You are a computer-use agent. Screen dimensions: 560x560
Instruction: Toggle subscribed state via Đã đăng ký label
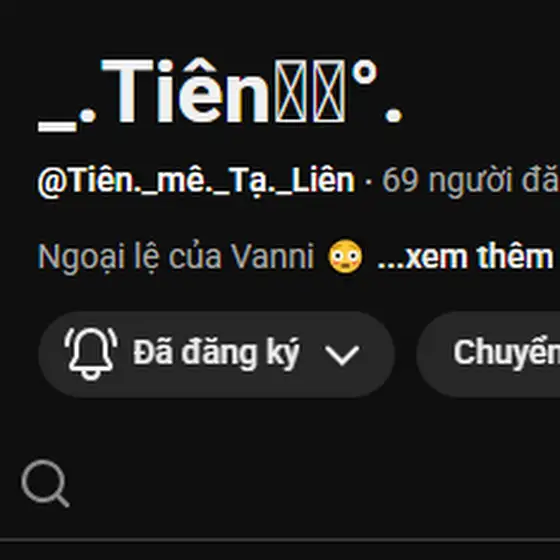coord(216,353)
